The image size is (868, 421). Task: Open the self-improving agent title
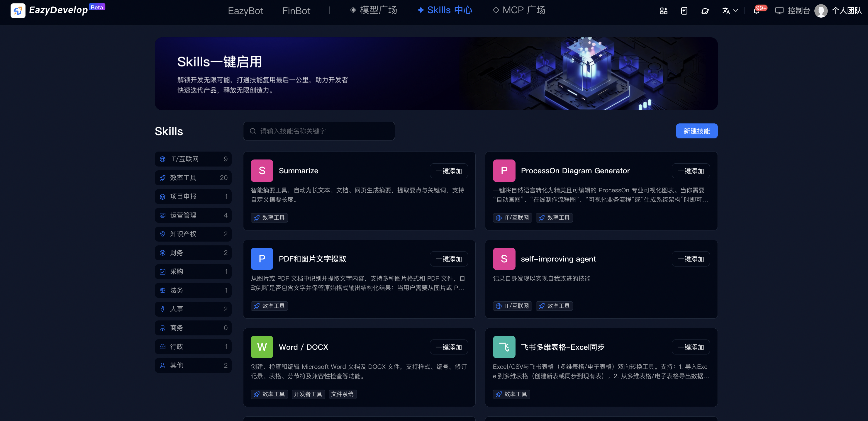(x=558, y=259)
